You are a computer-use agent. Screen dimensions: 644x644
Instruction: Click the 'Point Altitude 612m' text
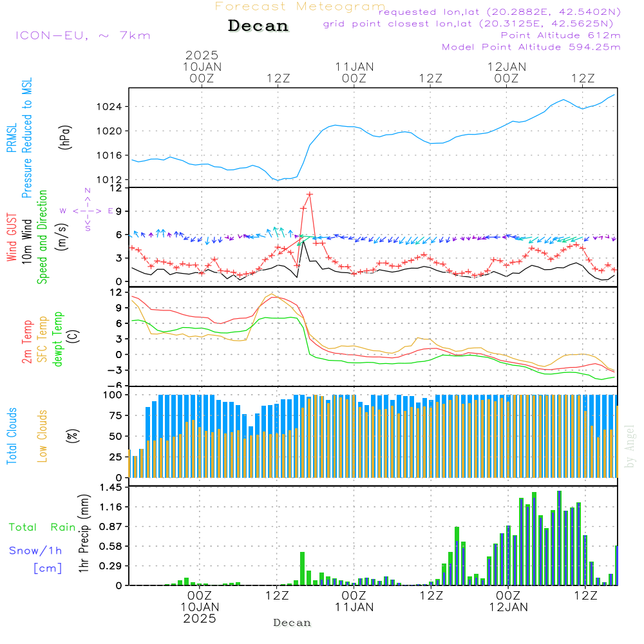click(561, 35)
